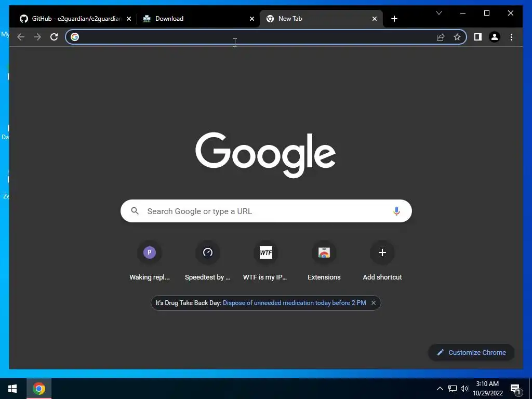
Task: Click the Customize Chrome button
Action: 471,353
